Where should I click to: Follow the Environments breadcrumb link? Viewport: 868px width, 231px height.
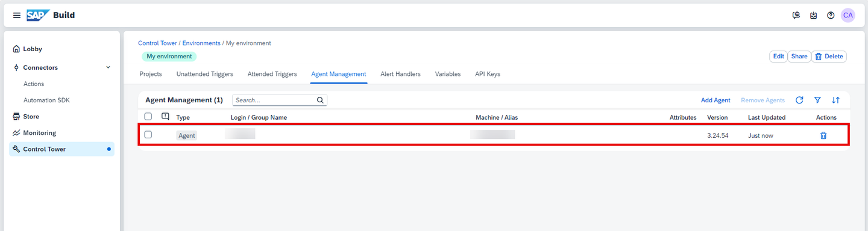point(201,43)
